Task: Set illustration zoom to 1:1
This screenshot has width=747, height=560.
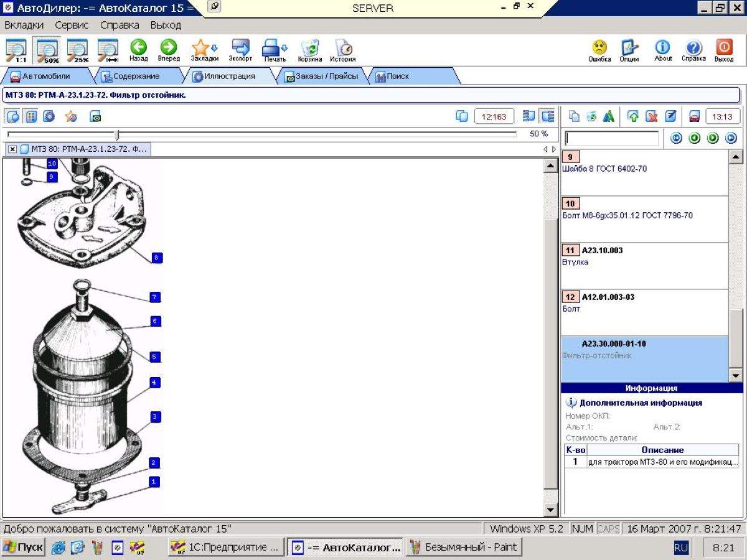Action: [16, 50]
